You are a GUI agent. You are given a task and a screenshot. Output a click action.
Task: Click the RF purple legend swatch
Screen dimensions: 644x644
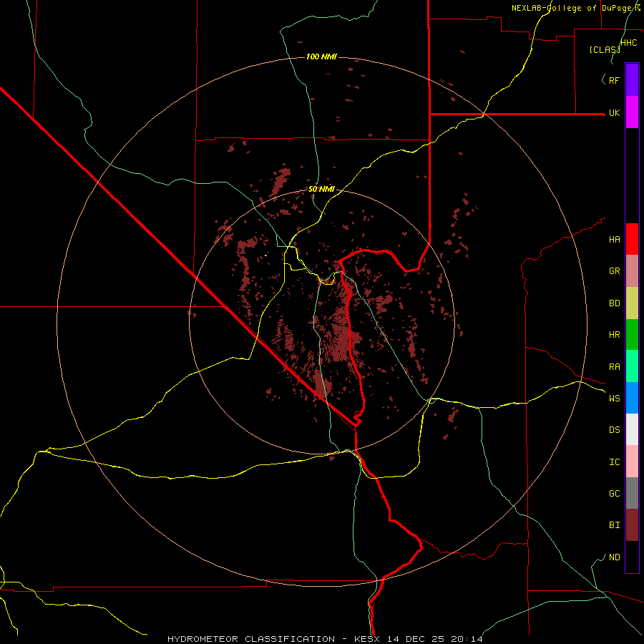[x=632, y=80]
